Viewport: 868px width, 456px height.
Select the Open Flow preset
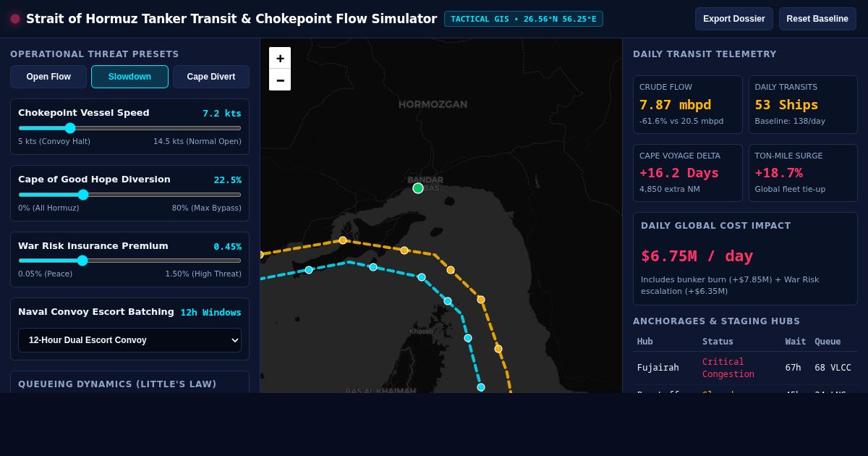[48, 77]
